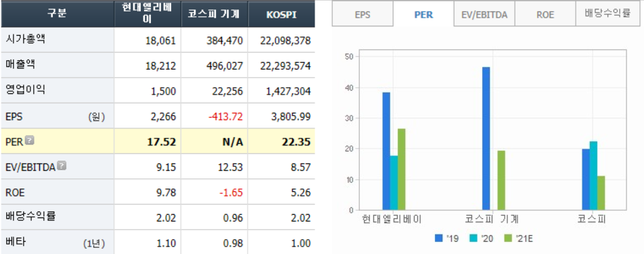Switch to the EV/EBITDA tab
644x254 pixels.
[484, 15]
